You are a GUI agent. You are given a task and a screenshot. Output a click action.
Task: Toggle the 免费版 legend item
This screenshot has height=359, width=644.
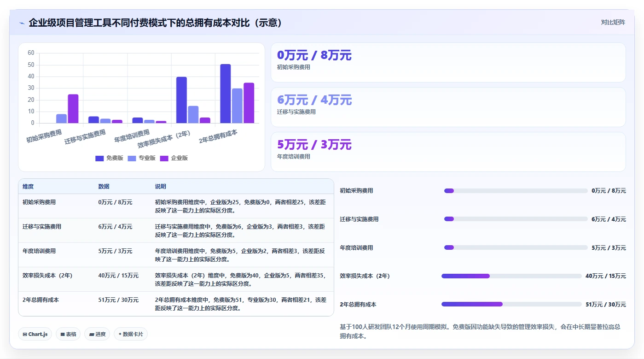tap(109, 158)
